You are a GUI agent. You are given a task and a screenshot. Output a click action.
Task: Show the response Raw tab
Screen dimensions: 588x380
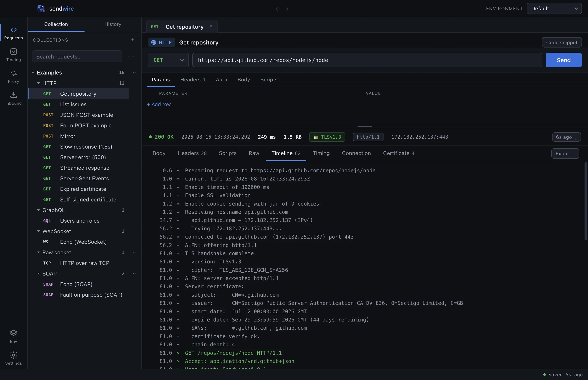(x=254, y=153)
